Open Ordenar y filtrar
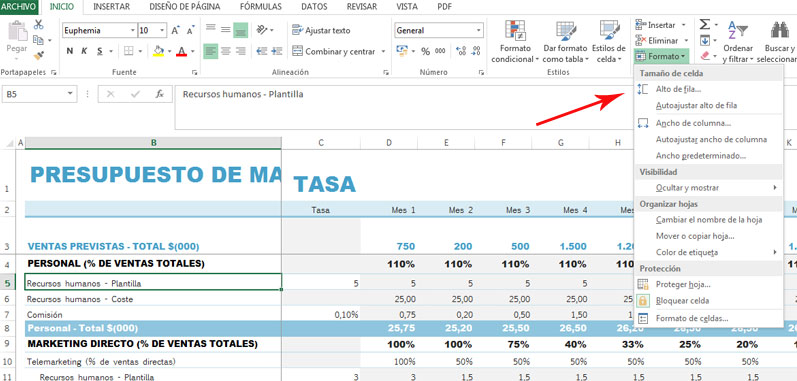Image resolution: width=797 pixels, height=381 pixels. pyautogui.click(x=738, y=42)
